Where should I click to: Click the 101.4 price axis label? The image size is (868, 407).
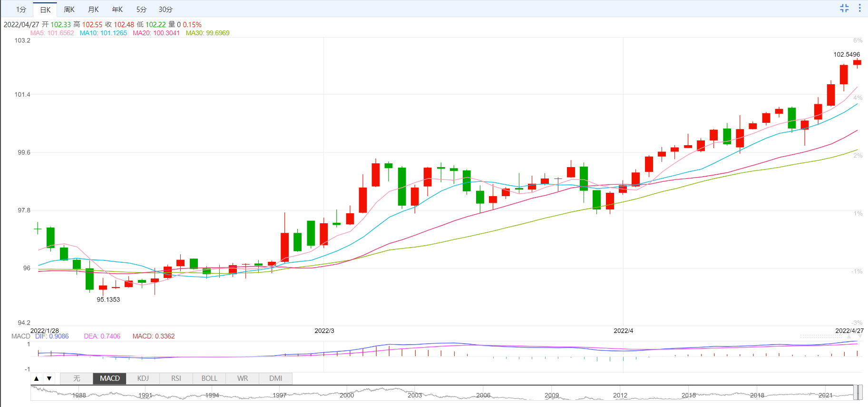pyautogui.click(x=22, y=94)
